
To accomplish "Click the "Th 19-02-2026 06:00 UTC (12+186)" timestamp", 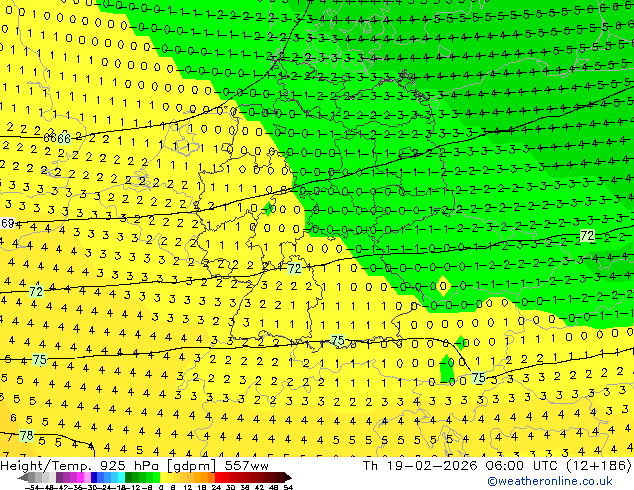I will point(497,466).
